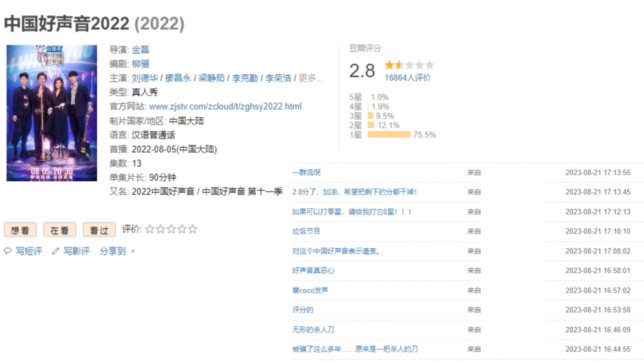Mark the show as 看过
Image resolution: width=644 pixels, height=363 pixels.
(99, 230)
